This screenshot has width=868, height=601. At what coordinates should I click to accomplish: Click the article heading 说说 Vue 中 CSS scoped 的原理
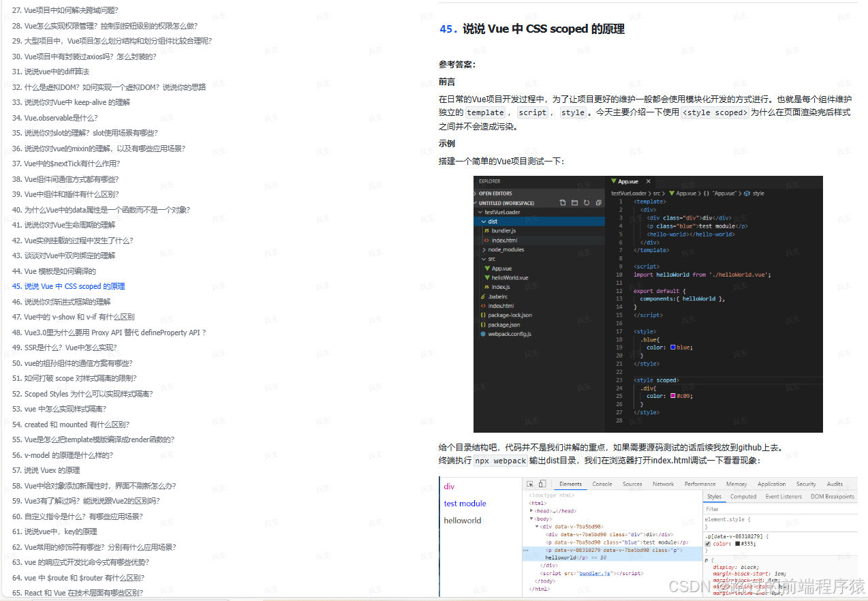click(544, 29)
